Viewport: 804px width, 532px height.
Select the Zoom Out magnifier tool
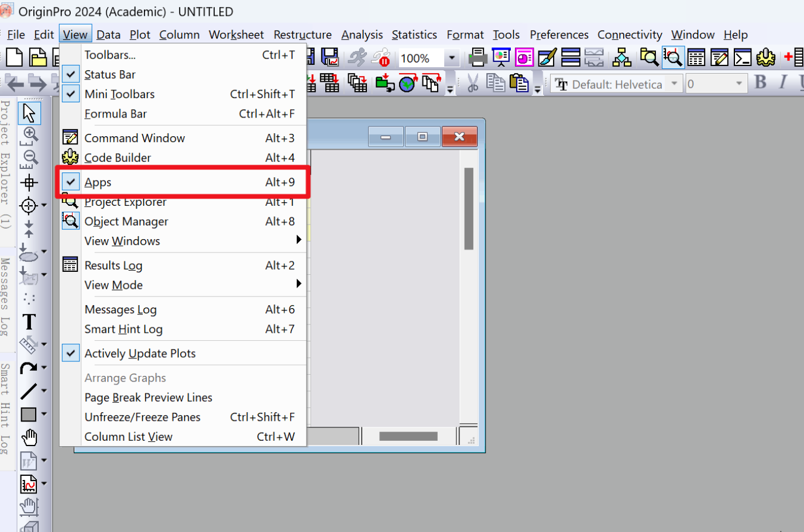(29, 159)
